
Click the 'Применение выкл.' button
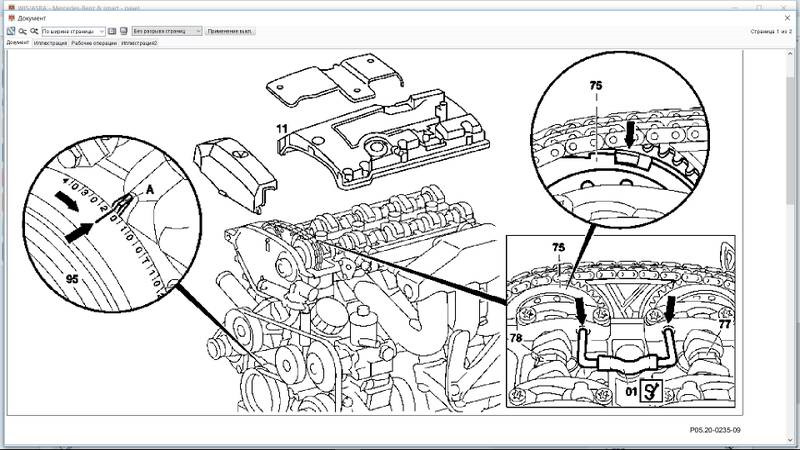coord(230,31)
